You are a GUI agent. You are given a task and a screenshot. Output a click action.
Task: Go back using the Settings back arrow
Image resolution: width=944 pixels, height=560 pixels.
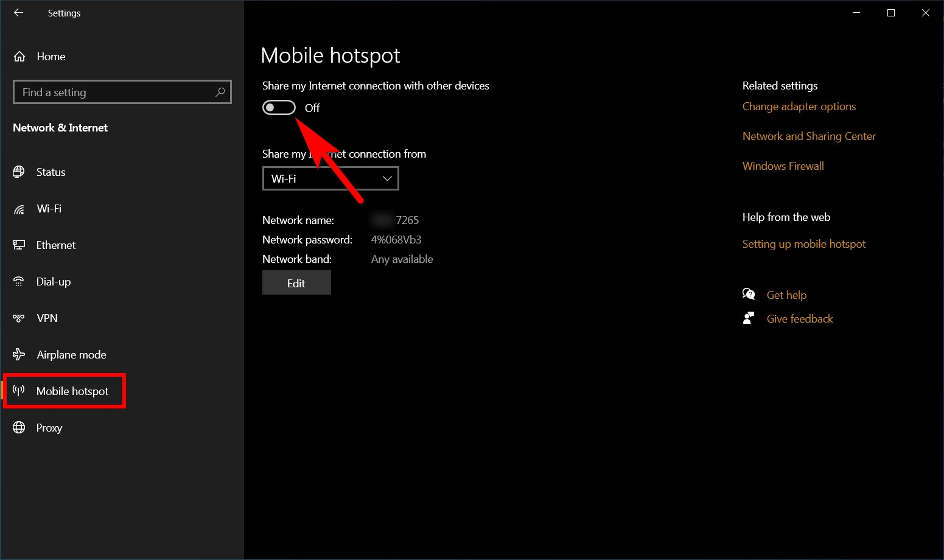[x=18, y=13]
